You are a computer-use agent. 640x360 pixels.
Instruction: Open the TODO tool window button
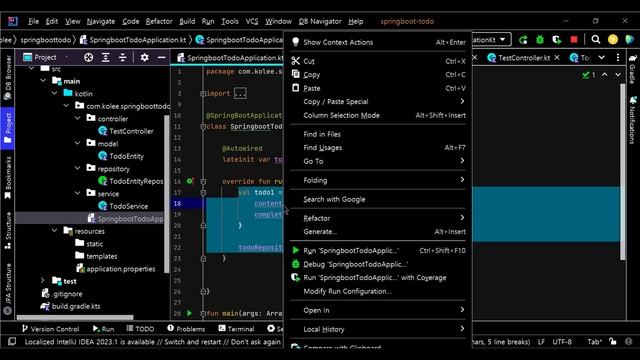(140, 329)
